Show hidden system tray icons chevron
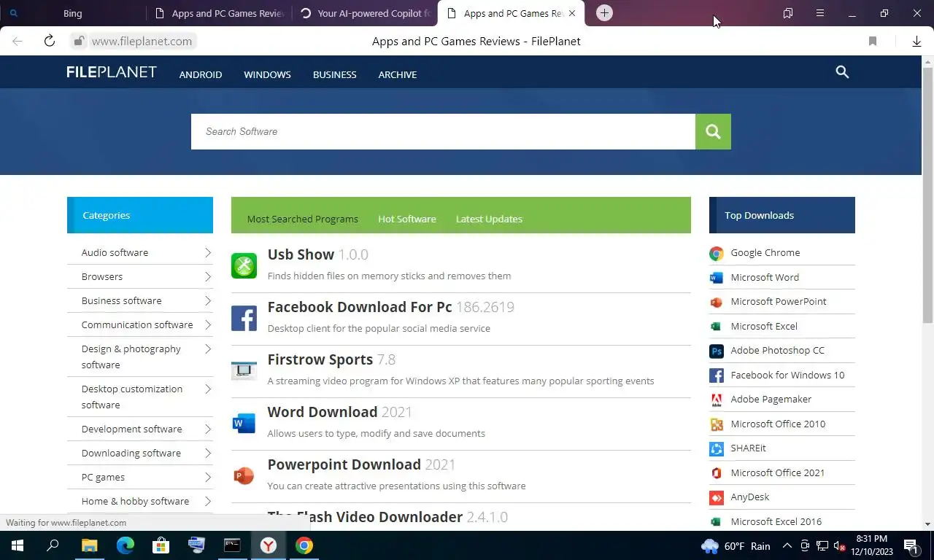The width and height of the screenshot is (934, 560). [787, 546]
